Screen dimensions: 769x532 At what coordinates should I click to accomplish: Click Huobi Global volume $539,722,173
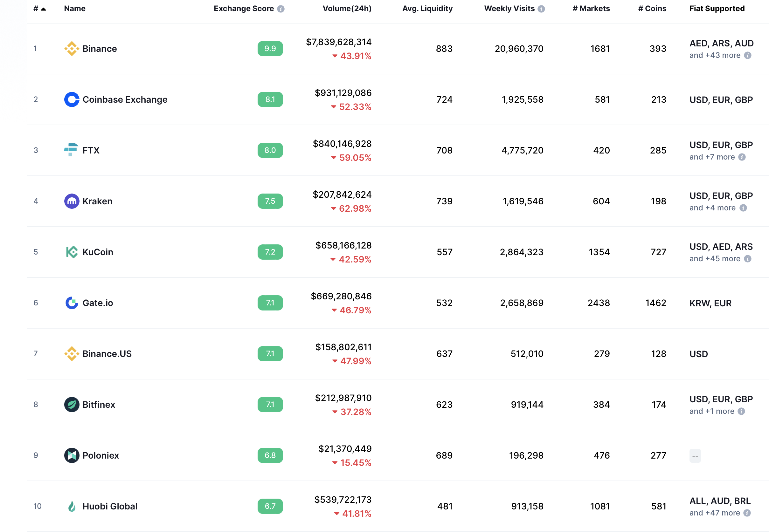click(x=343, y=500)
